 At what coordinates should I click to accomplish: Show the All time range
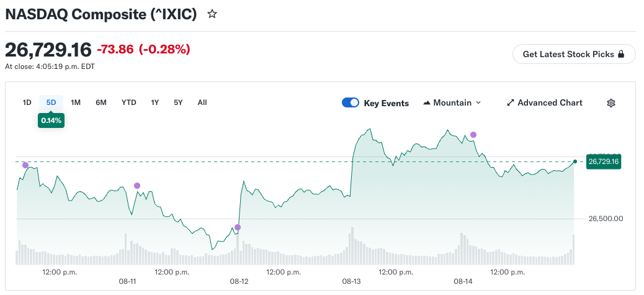tap(202, 102)
